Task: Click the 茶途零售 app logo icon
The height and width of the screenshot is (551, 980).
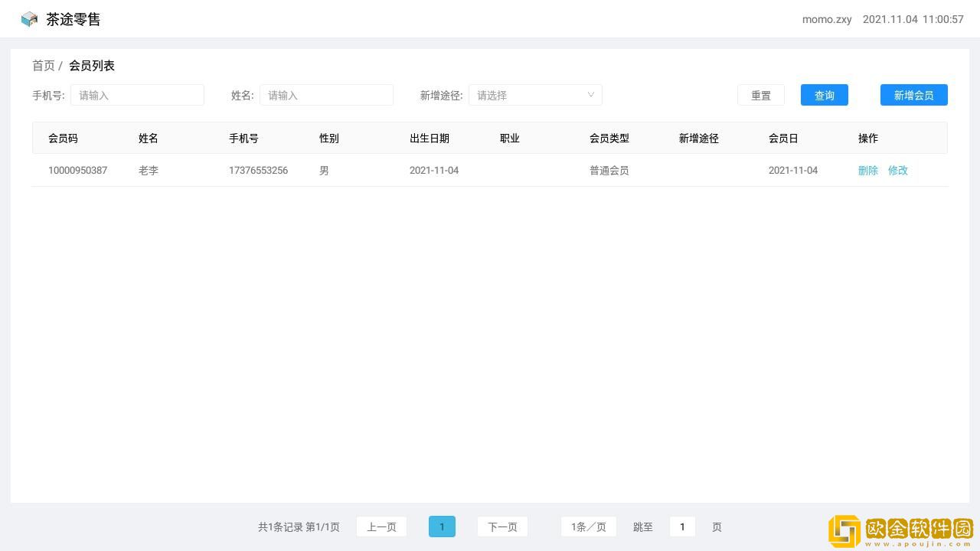Action: (29, 19)
